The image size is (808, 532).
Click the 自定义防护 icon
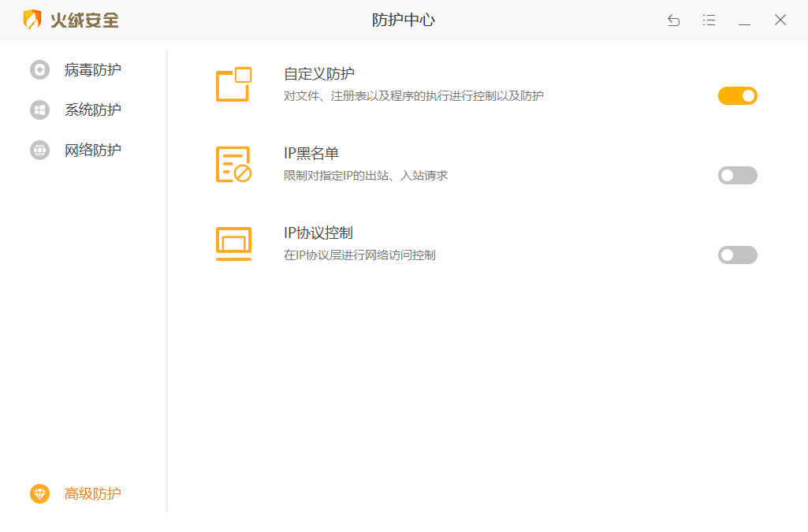pos(234,84)
